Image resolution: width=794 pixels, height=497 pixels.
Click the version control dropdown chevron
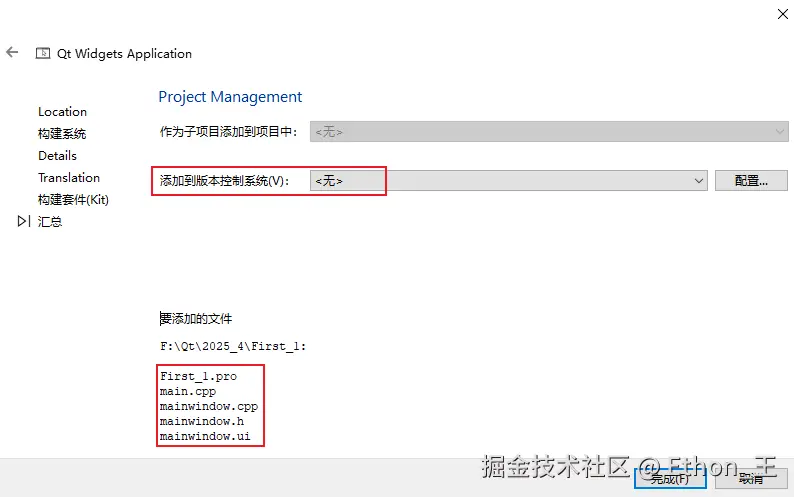tap(698, 181)
